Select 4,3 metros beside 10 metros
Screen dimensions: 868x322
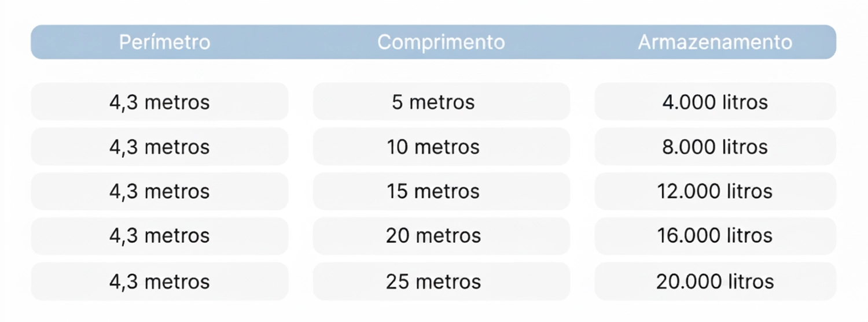point(160,147)
